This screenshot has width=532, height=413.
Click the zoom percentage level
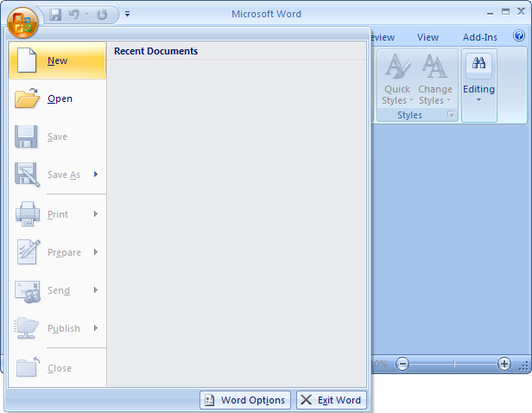tap(379, 364)
